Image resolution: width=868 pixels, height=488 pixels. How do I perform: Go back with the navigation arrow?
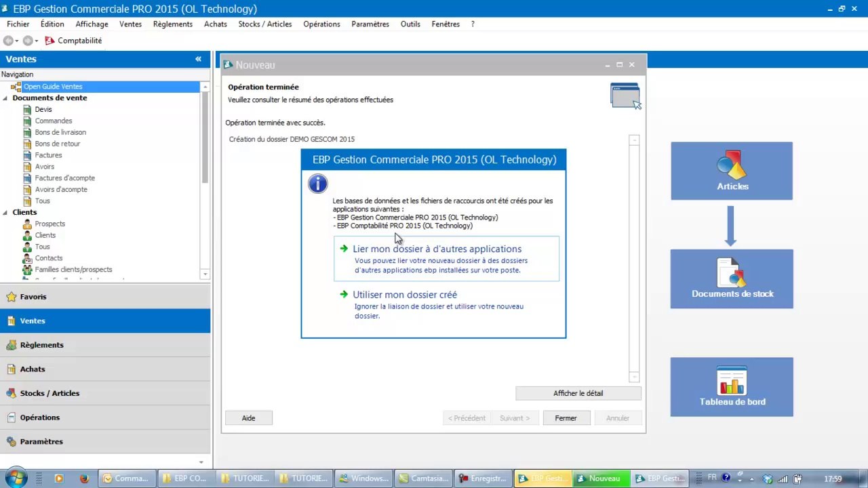pyautogui.click(x=9, y=41)
